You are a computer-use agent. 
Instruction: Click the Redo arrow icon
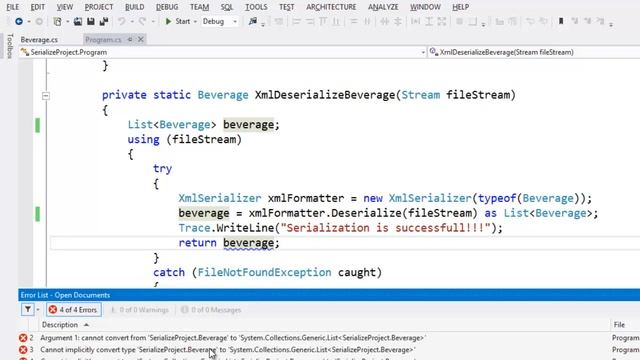point(142,21)
